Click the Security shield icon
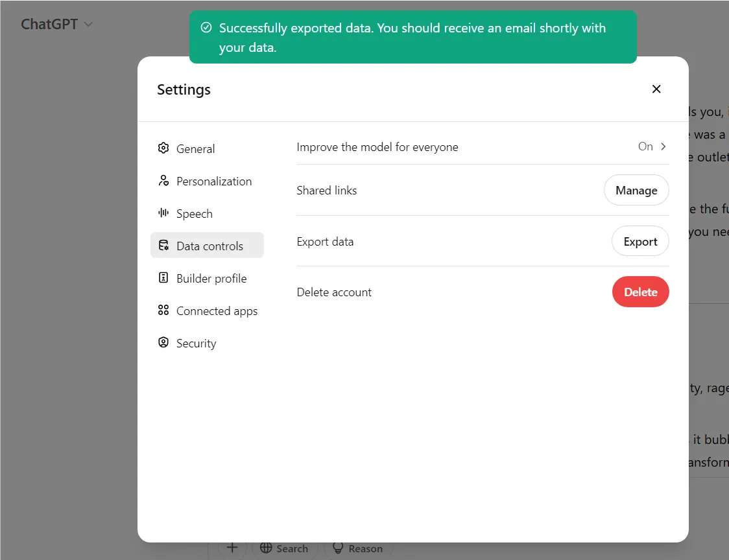Image resolution: width=729 pixels, height=560 pixels. [163, 342]
